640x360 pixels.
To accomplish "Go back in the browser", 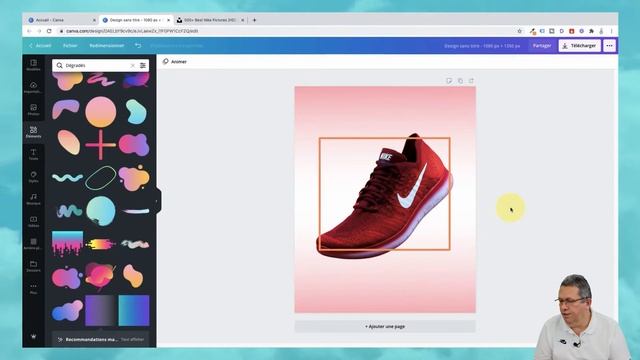I will 29,31.
